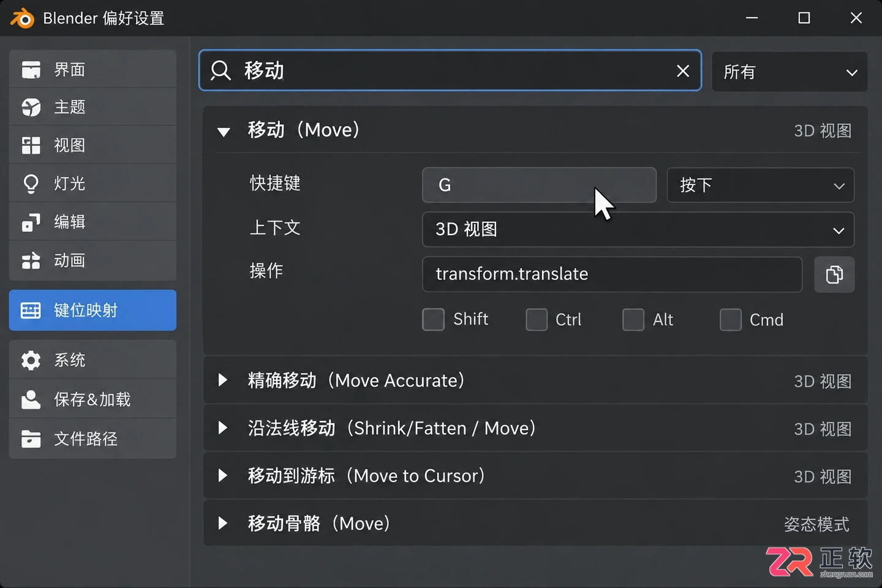
Task: Click the magnifier search icon
Action: pyautogui.click(x=221, y=70)
